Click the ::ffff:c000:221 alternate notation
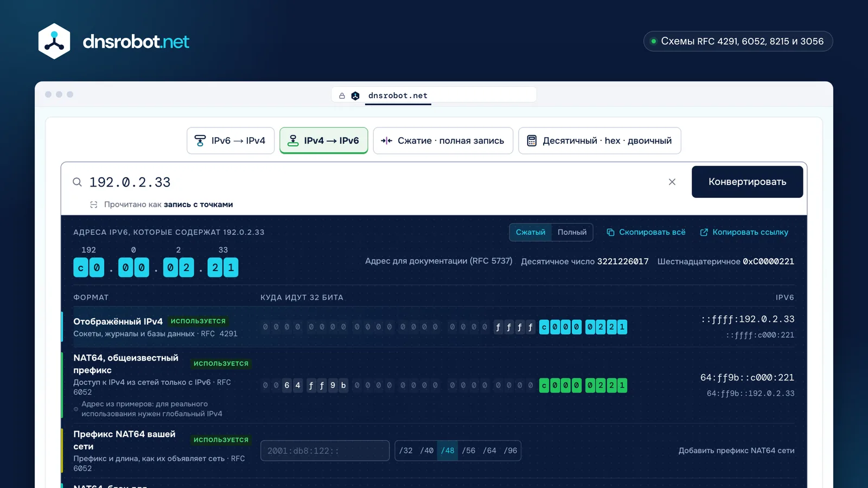Image resolution: width=868 pixels, height=488 pixels. pos(760,335)
